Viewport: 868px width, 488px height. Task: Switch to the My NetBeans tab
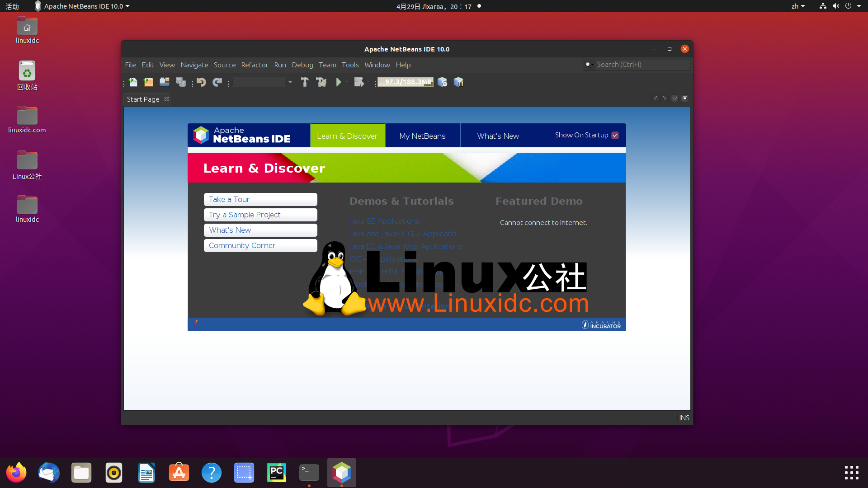click(422, 135)
